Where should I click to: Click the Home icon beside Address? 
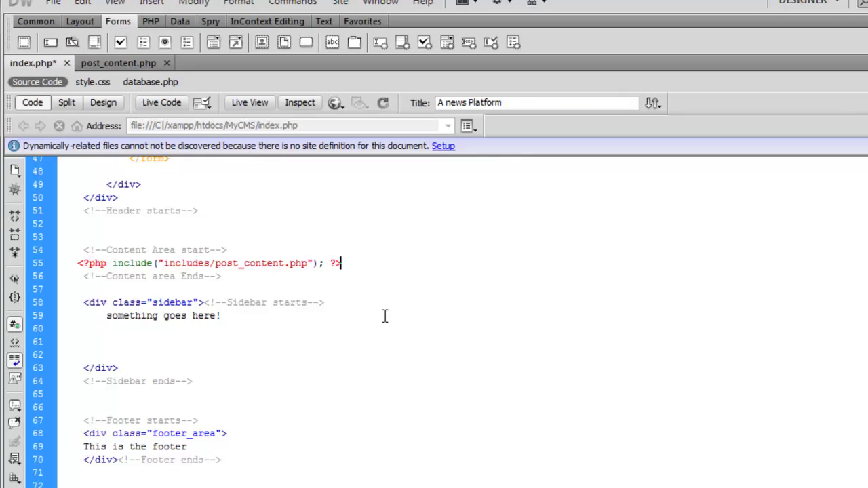77,126
